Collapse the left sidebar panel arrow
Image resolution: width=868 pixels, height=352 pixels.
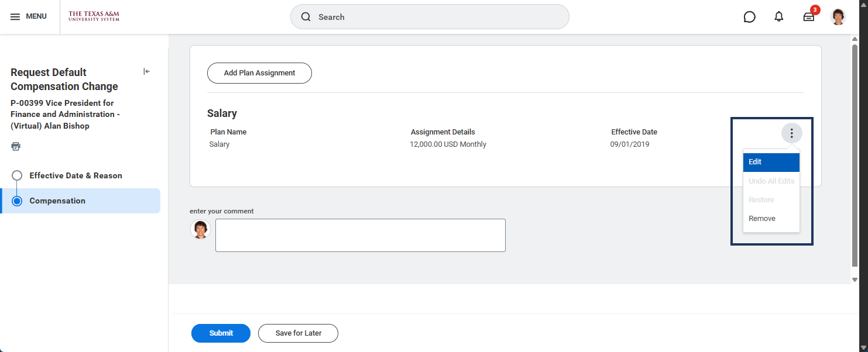click(x=146, y=71)
